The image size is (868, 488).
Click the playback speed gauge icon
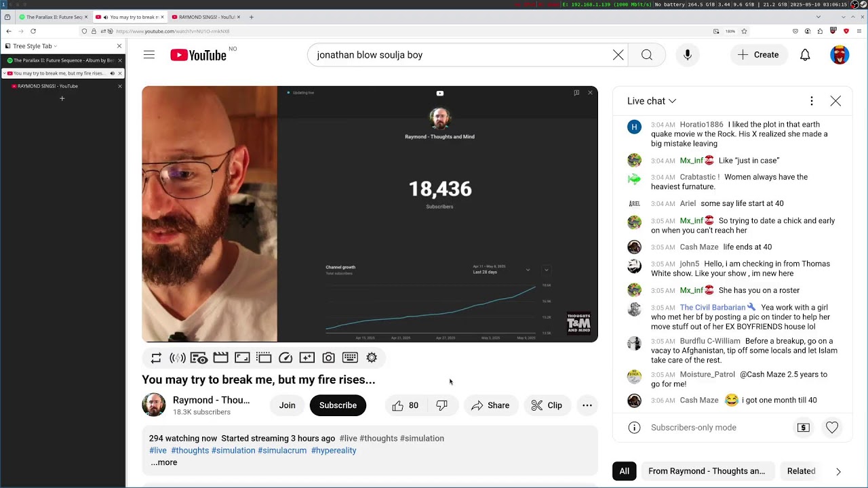pos(285,358)
